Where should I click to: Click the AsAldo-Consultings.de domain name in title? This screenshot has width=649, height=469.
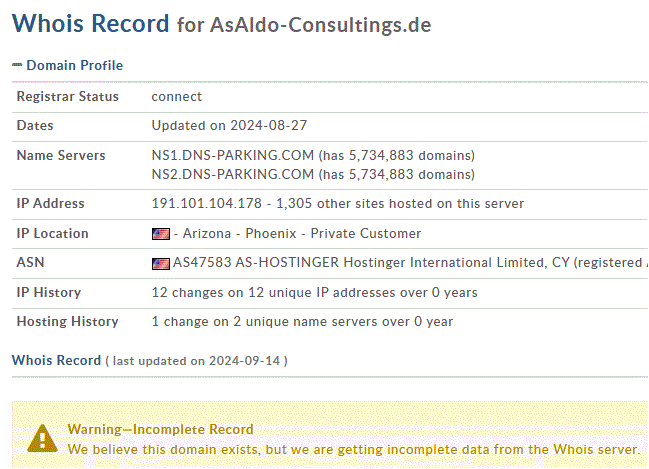coord(320,25)
